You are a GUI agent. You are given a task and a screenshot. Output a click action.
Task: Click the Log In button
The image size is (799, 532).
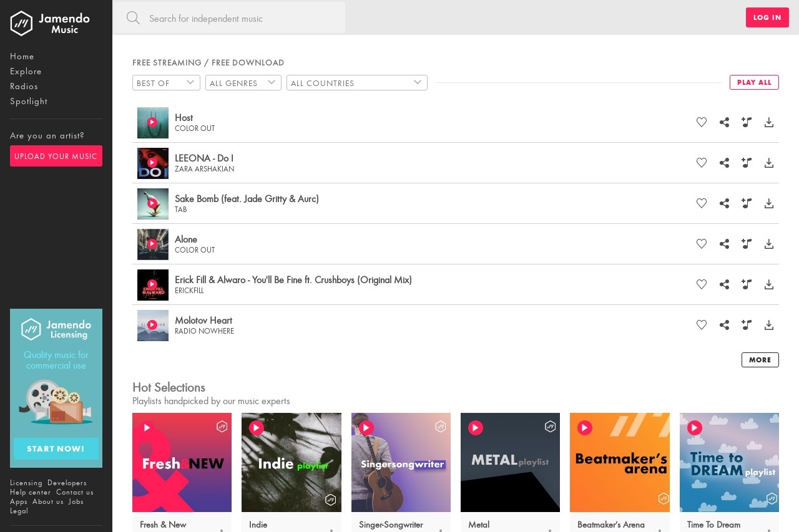tap(767, 17)
